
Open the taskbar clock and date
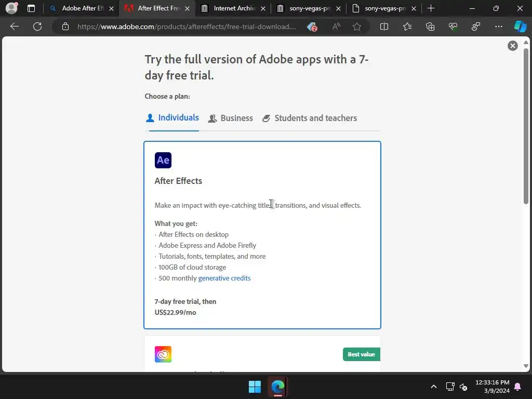click(493, 387)
